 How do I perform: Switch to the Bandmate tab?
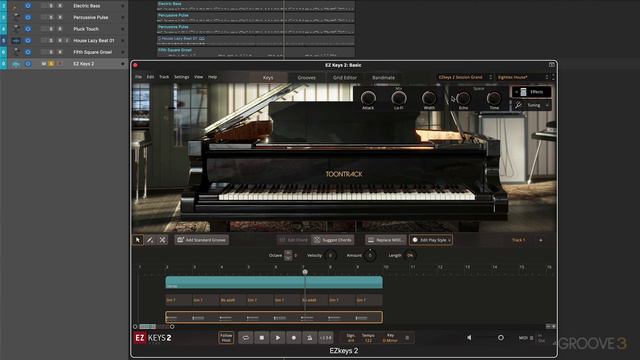click(x=383, y=78)
